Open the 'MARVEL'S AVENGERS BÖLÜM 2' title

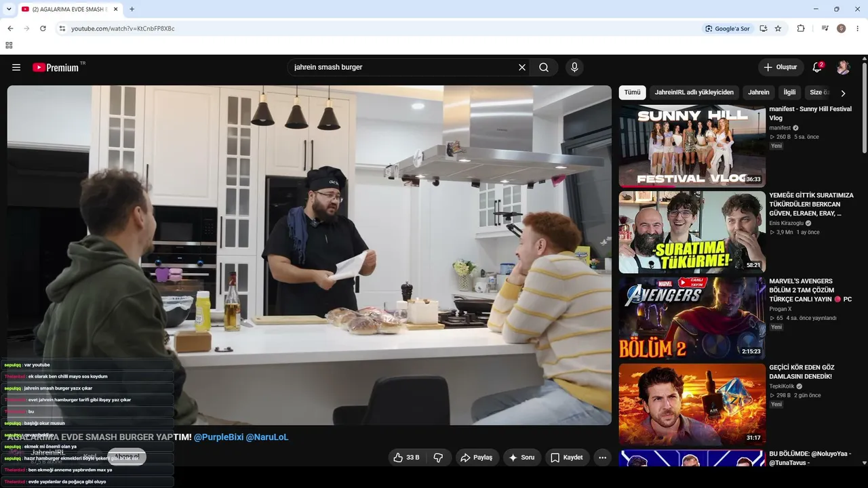(810, 290)
